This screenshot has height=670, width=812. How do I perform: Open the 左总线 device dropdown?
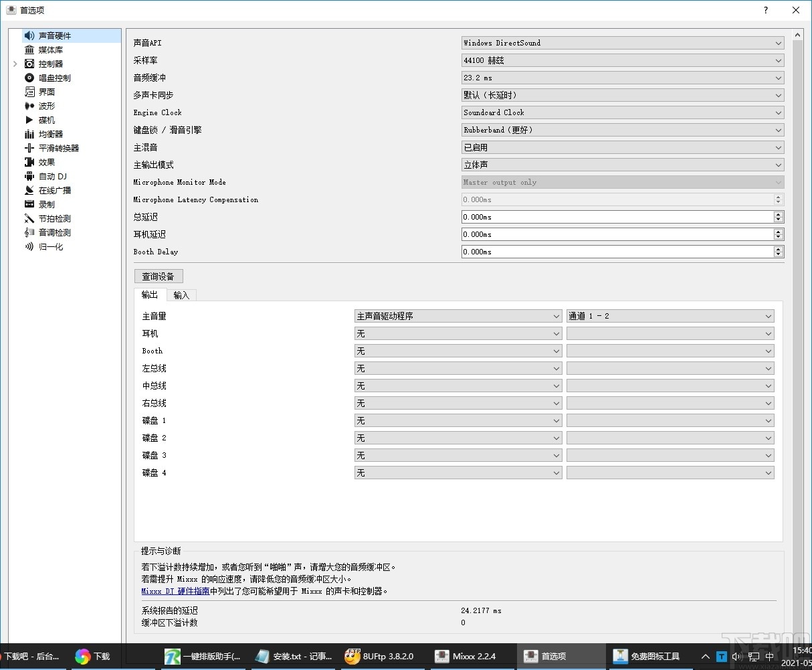coord(458,368)
